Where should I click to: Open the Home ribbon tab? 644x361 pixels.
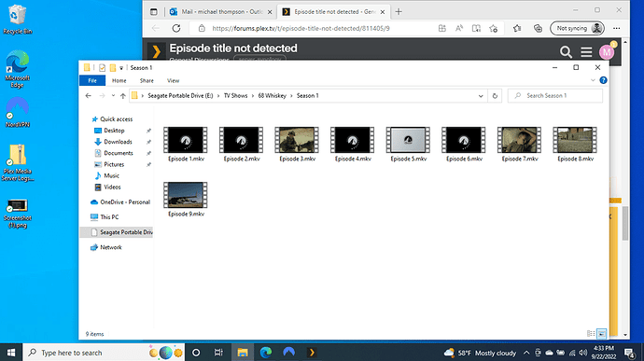119,80
